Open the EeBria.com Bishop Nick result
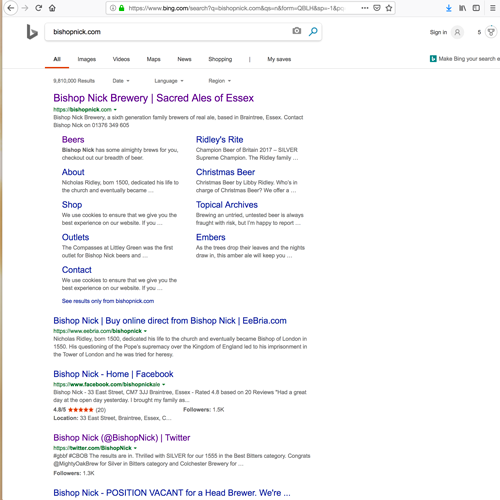Viewport: 500px width, 500px height. point(170,321)
